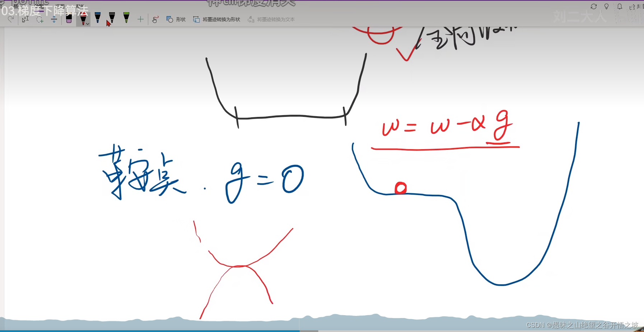Toggle draw with touch mode
This screenshot has height=332, width=644.
point(155,19)
